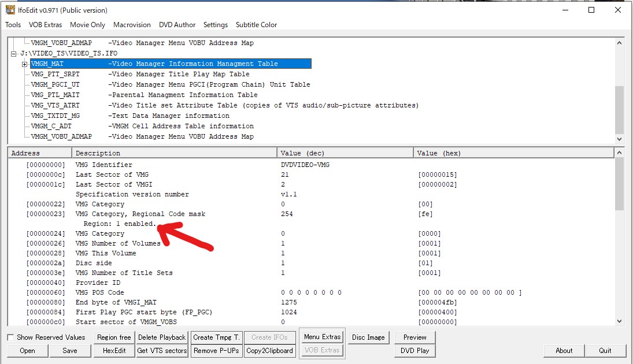The height and width of the screenshot is (364, 633).
Task: Toggle Show Reserved Values checkbox
Action: tap(11, 337)
